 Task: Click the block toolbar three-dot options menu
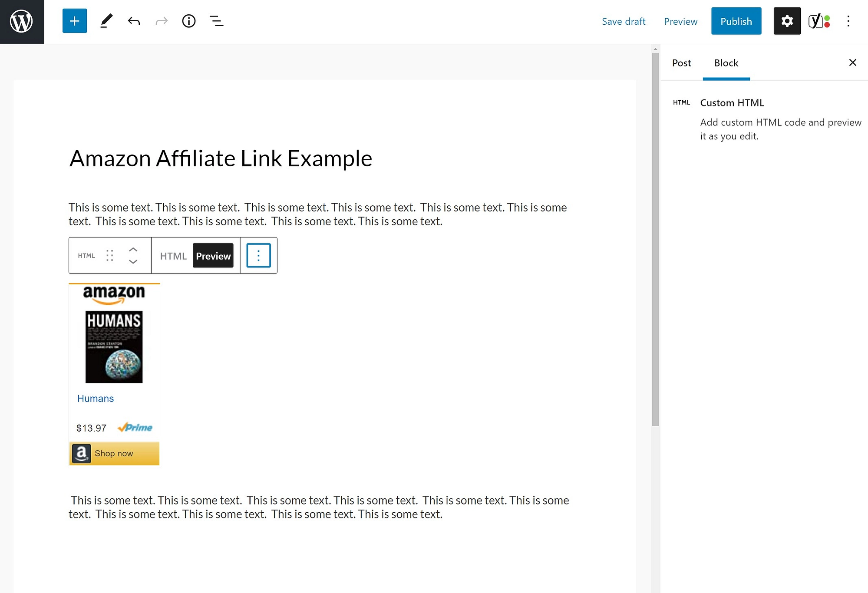[258, 256]
